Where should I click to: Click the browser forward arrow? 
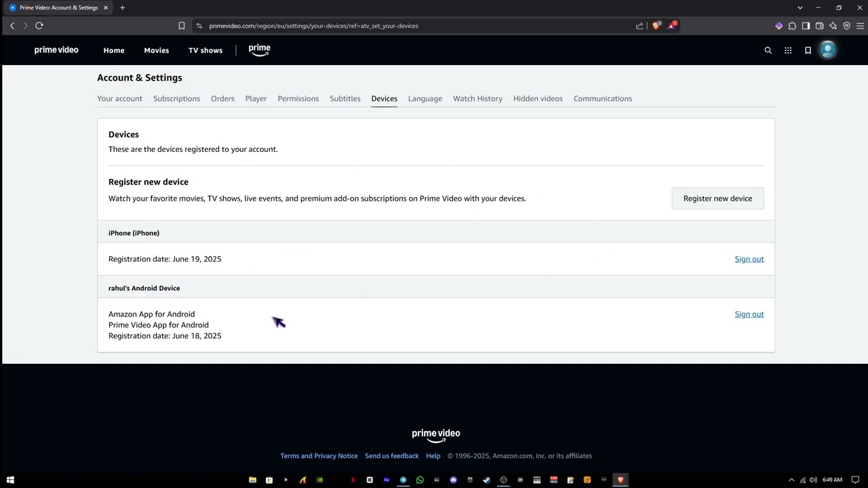[26, 26]
